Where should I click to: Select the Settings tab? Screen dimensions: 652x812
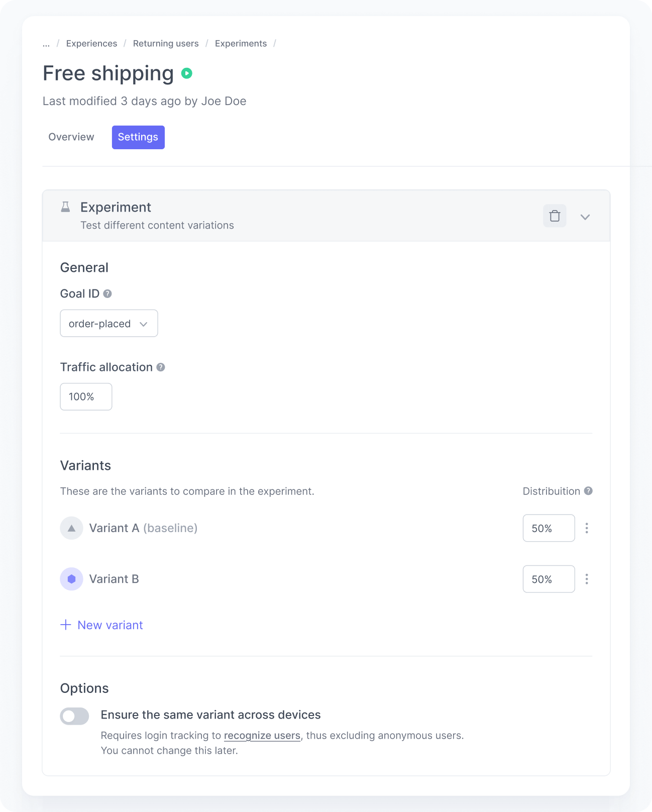[138, 137]
